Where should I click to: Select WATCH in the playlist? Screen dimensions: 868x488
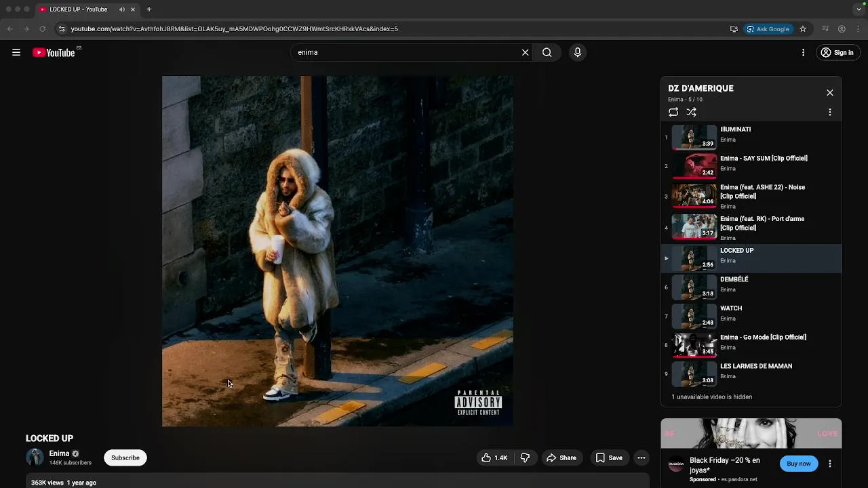click(751, 316)
